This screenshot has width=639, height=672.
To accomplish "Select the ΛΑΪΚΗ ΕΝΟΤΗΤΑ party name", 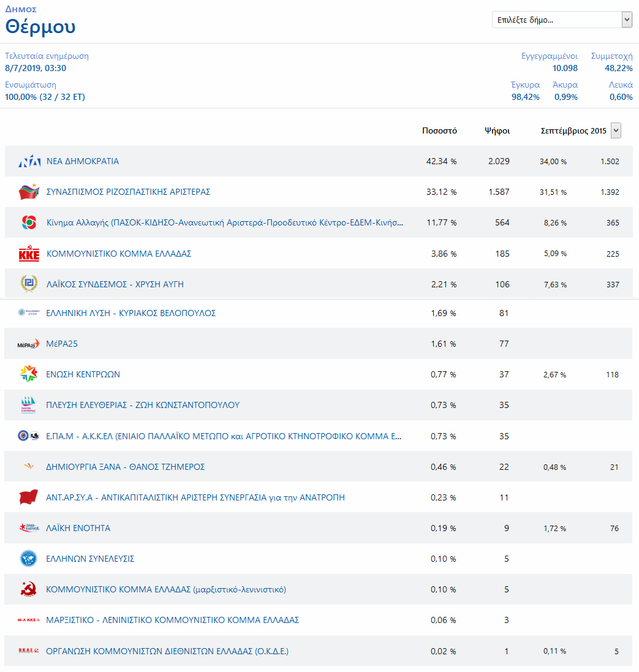I will 78,528.
